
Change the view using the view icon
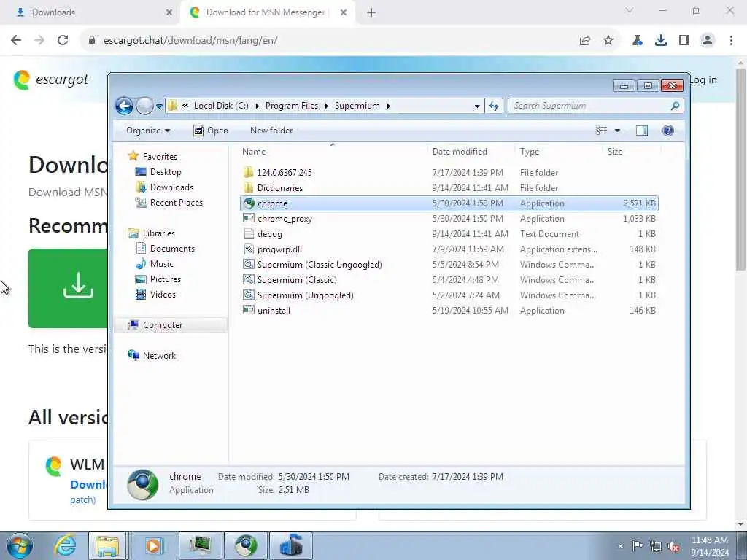pos(602,131)
